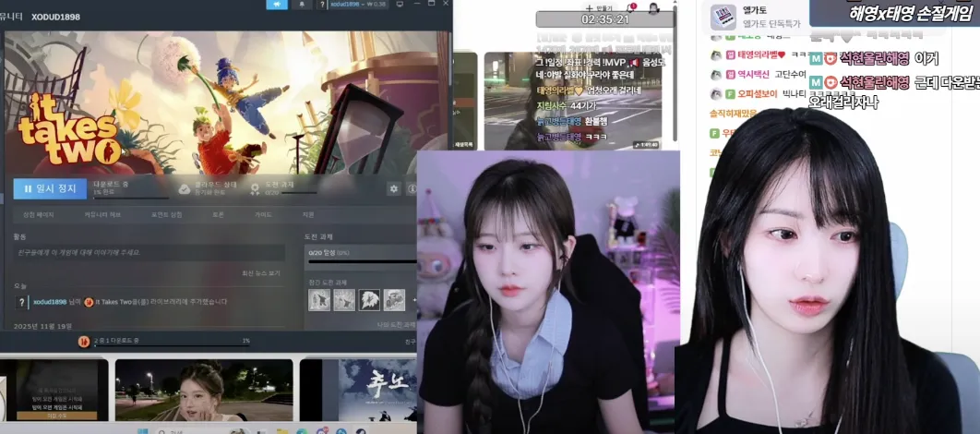Screen dimensions: 980x434
Task: Open the store page tab (상점 페이지)
Action: pos(39,214)
